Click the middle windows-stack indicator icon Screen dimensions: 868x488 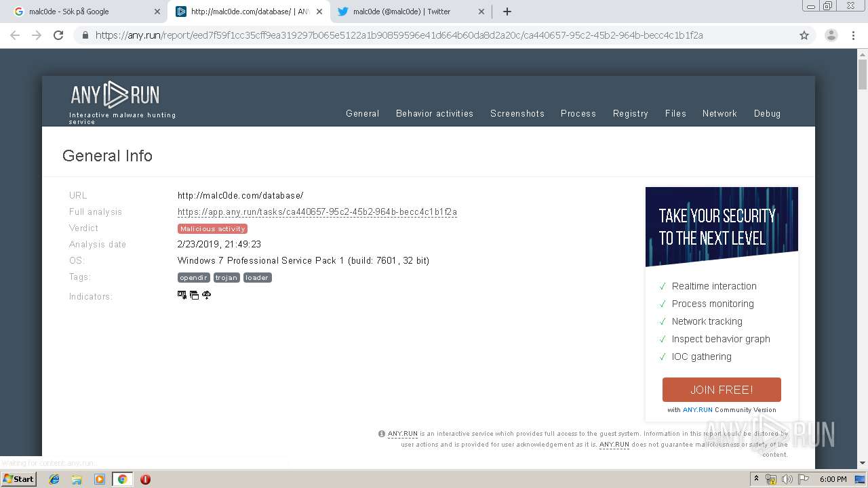(x=194, y=295)
